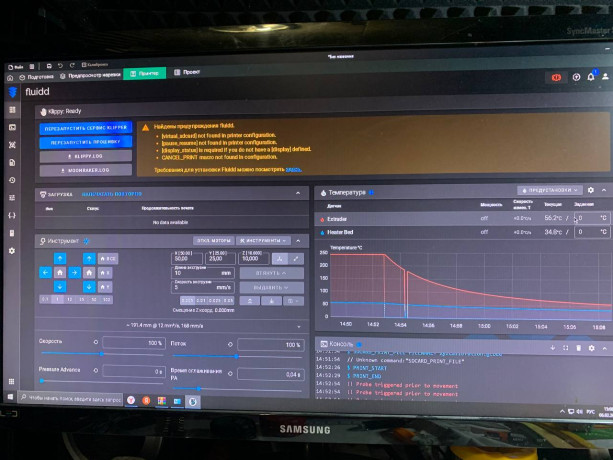Expand the Предустановки presets dropdown
613x460 pixels.
coord(549,190)
